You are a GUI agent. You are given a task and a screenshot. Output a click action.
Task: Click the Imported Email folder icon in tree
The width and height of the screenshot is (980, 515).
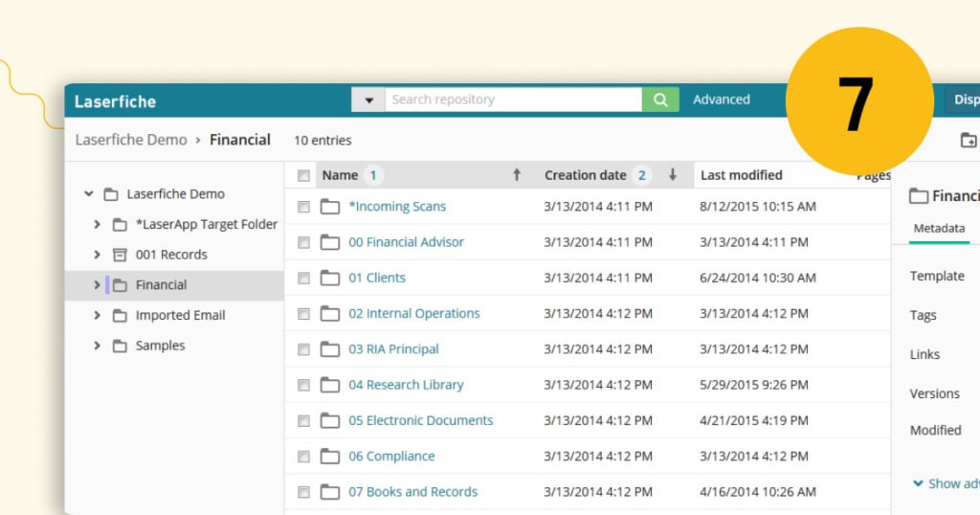click(120, 316)
